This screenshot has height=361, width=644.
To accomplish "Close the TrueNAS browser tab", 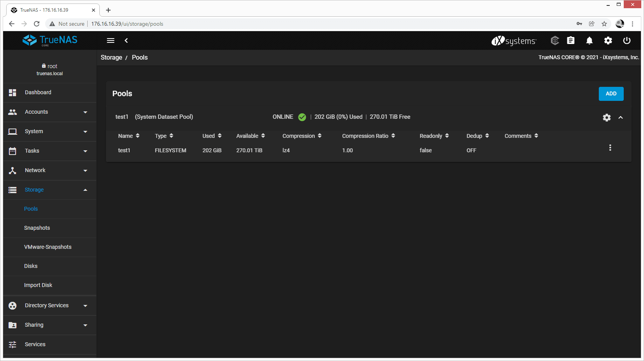I will pyautogui.click(x=94, y=10).
